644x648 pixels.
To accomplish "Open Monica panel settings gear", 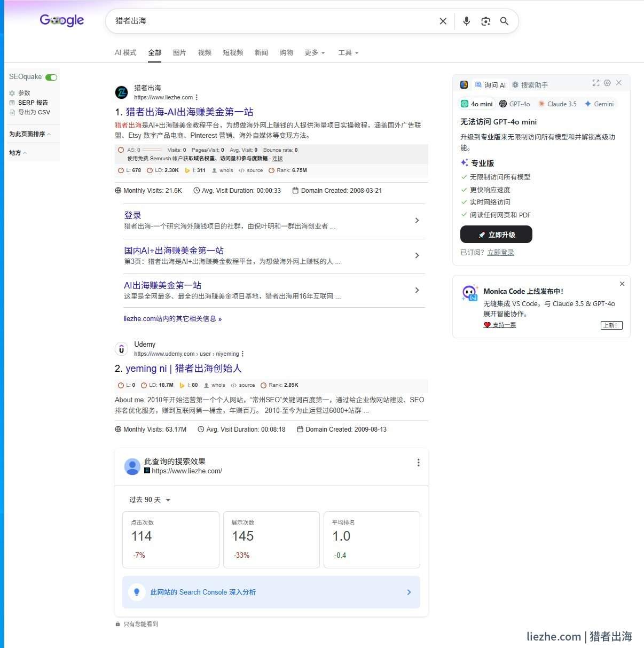I will pos(607,83).
